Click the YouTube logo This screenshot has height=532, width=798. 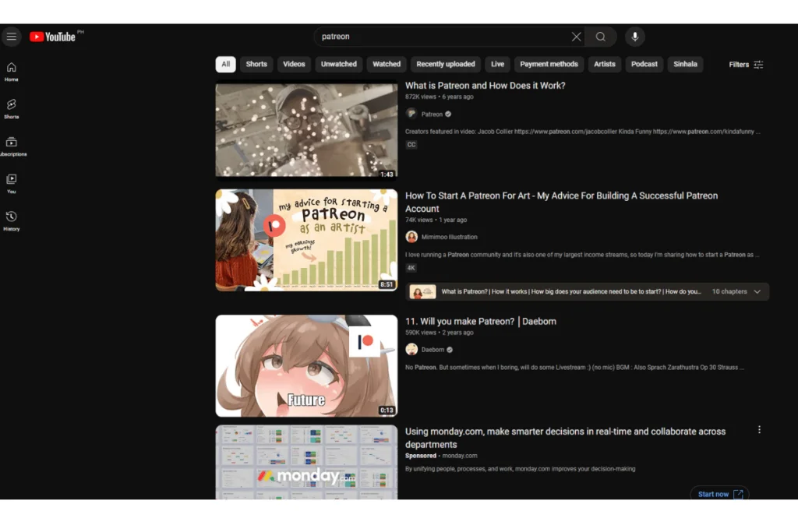click(52, 37)
